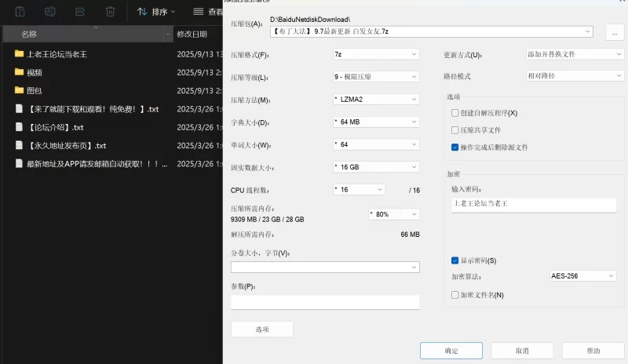The height and width of the screenshot is (364, 628).
Task: Click the paste icon in Explorer toolbar
Action: pyautogui.click(x=20, y=12)
